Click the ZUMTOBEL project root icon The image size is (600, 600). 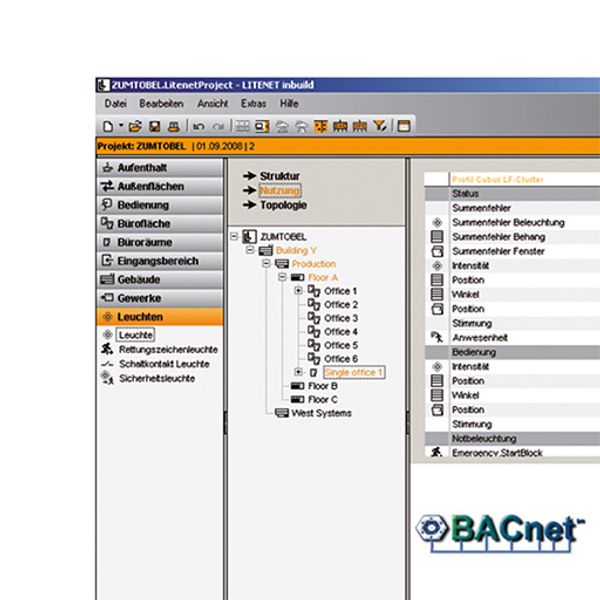click(249, 236)
